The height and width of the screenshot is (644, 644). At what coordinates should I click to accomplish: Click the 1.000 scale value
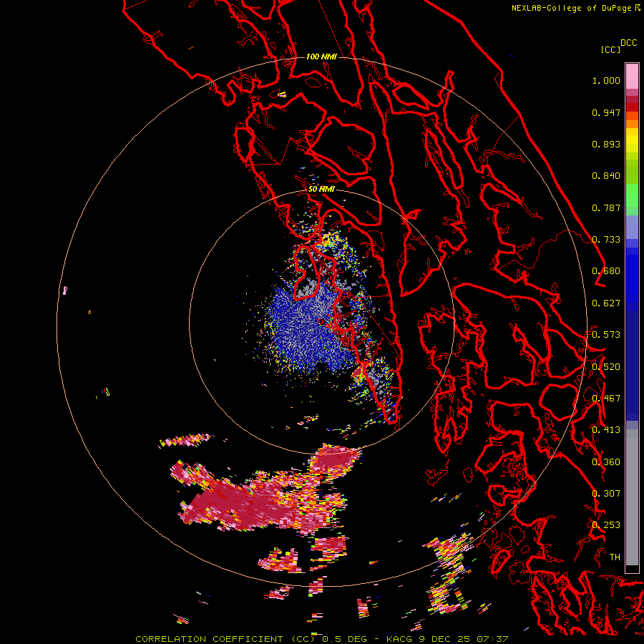click(x=606, y=80)
